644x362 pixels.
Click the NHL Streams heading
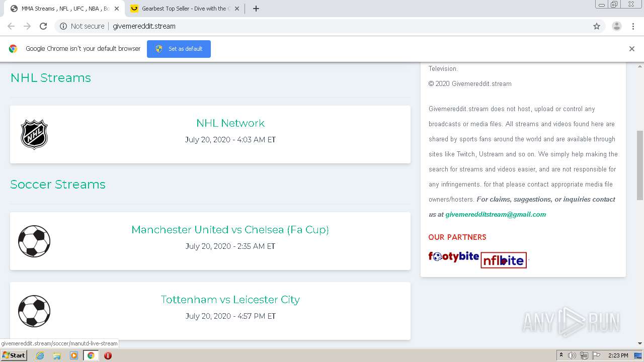[x=51, y=78]
